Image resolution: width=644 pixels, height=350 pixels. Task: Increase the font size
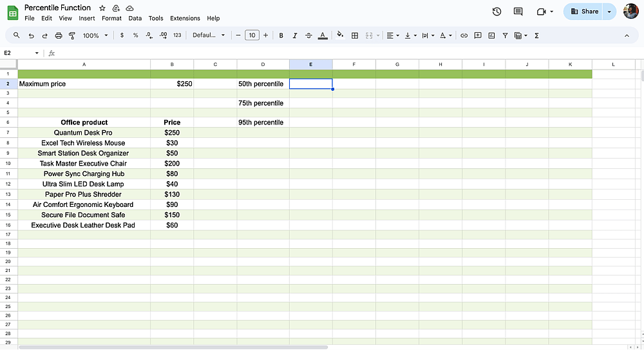[x=266, y=35]
